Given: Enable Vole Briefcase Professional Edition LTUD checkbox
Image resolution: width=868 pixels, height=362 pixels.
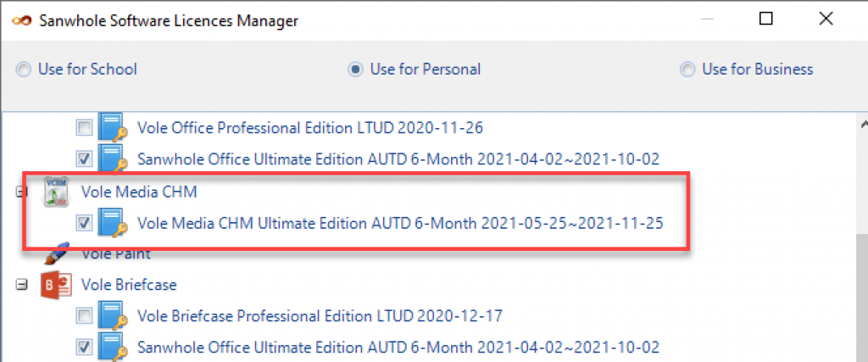Looking at the screenshot, I should click(84, 316).
